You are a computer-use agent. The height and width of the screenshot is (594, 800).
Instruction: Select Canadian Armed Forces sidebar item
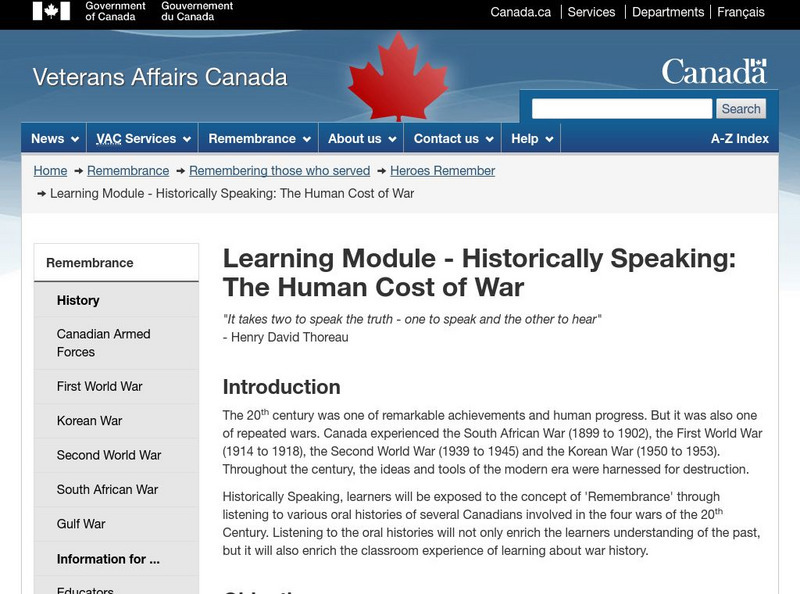coord(103,343)
